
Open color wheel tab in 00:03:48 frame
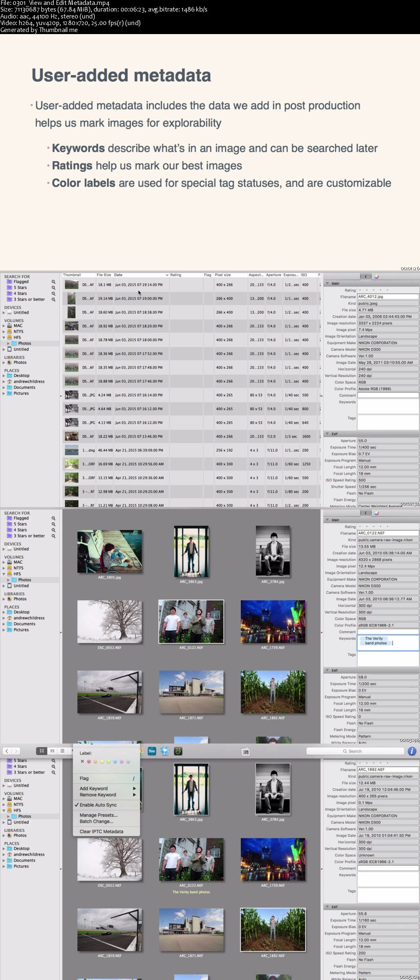click(377, 513)
